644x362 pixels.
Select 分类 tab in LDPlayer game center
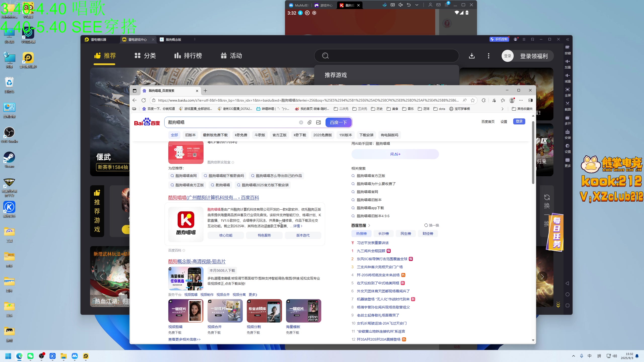click(145, 56)
